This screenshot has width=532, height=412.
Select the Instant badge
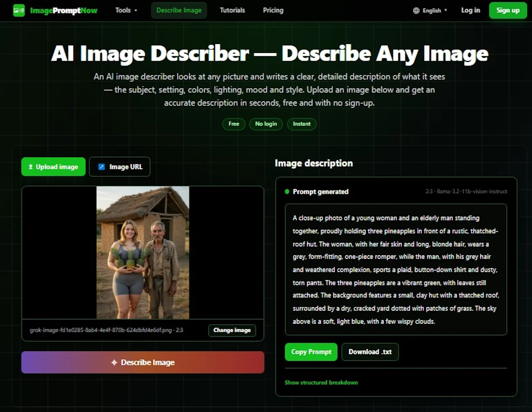[302, 124]
